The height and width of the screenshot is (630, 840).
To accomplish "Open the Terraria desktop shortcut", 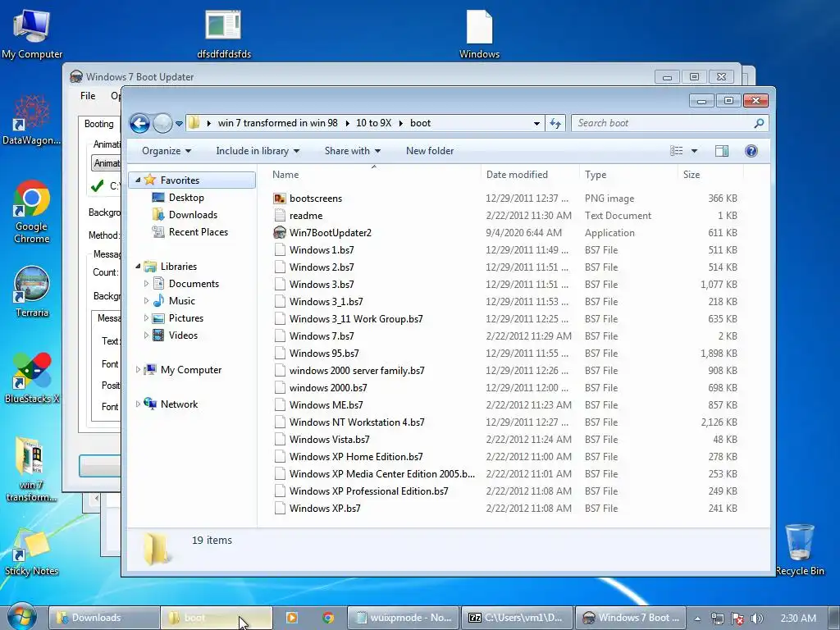I will (32, 291).
